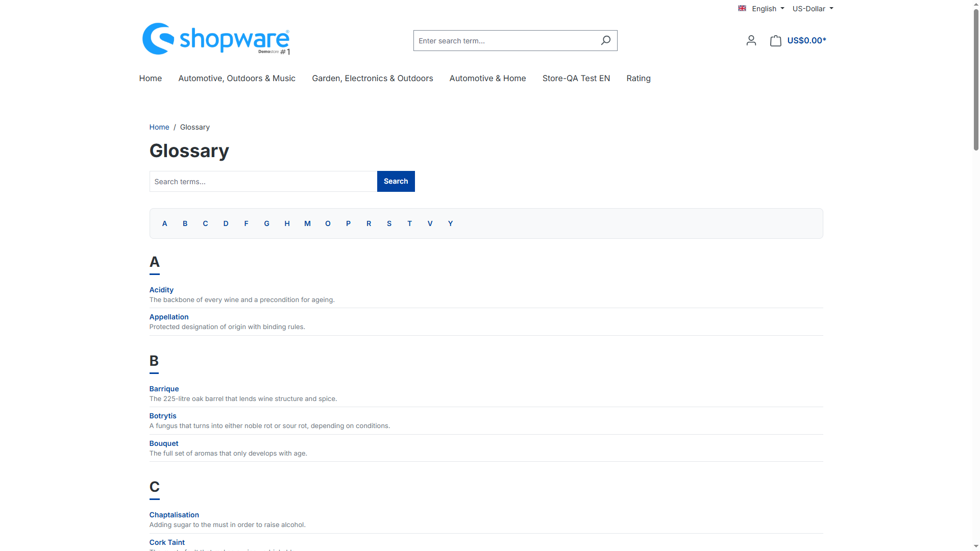The width and height of the screenshot is (980, 551).
Task: Jump to letter F in glossary index
Action: (x=247, y=223)
